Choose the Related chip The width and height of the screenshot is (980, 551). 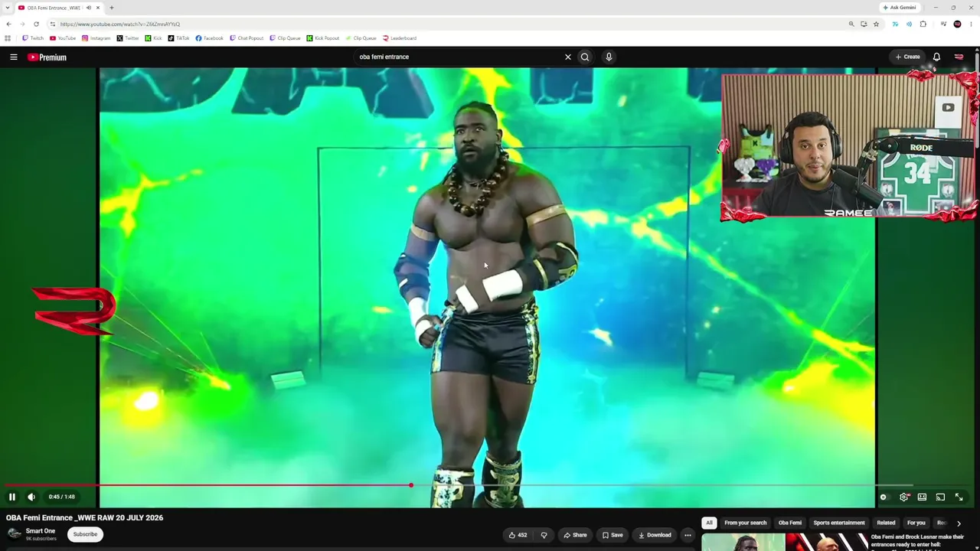click(886, 523)
